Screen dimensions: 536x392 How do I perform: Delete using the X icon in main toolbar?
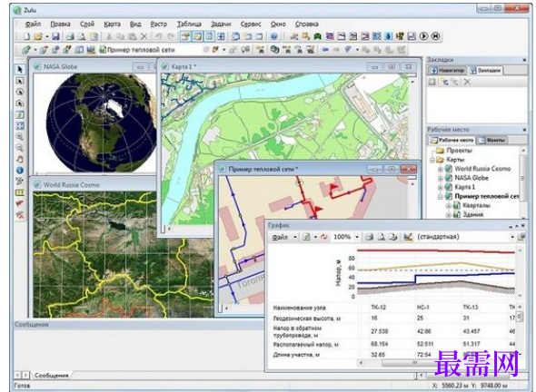click(x=144, y=36)
